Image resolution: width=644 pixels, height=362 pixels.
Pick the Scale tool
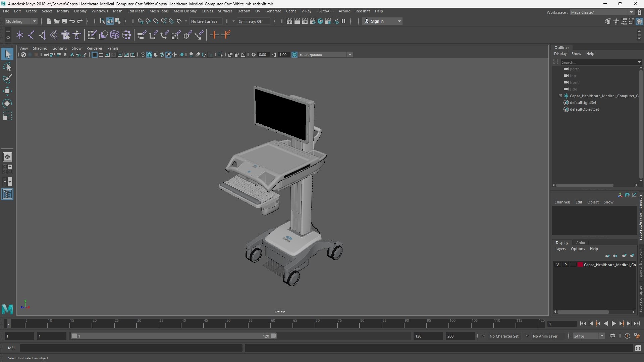(7, 116)
